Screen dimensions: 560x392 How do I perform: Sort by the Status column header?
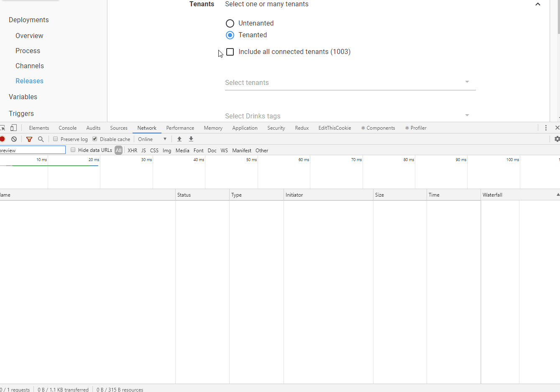[x=202, y=195]
